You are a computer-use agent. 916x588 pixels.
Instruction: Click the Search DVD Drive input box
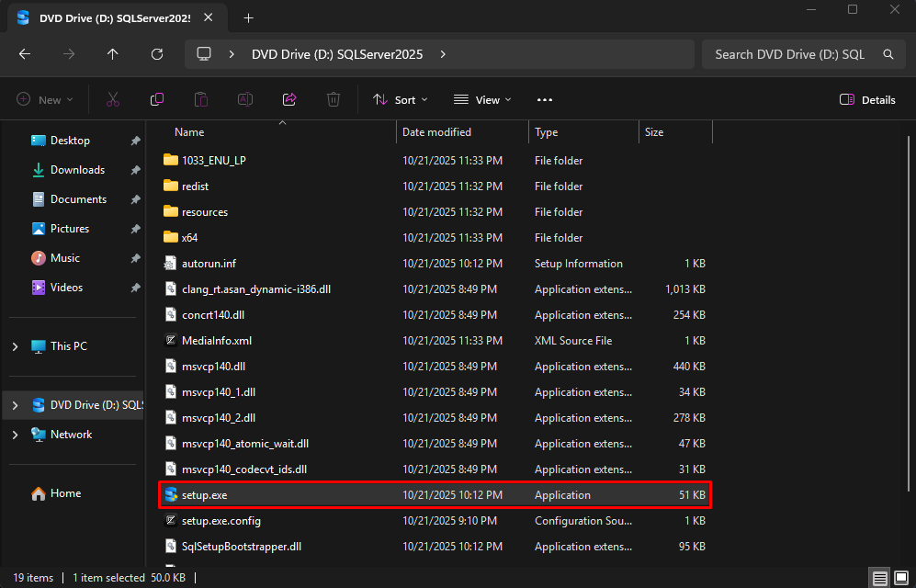(x=804, y=54)
